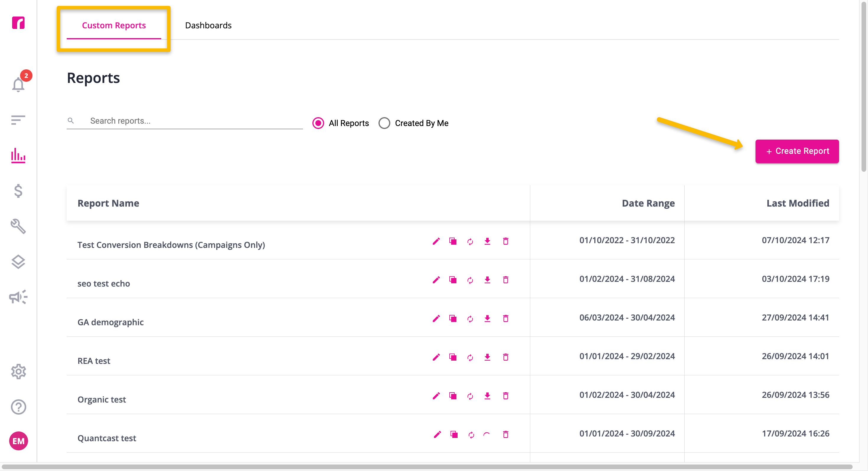The width and height of the screenshot is (868, 471).
Task: Duplicate the Test Conversion Breakdowns report
Action: [x=453, y=241]
